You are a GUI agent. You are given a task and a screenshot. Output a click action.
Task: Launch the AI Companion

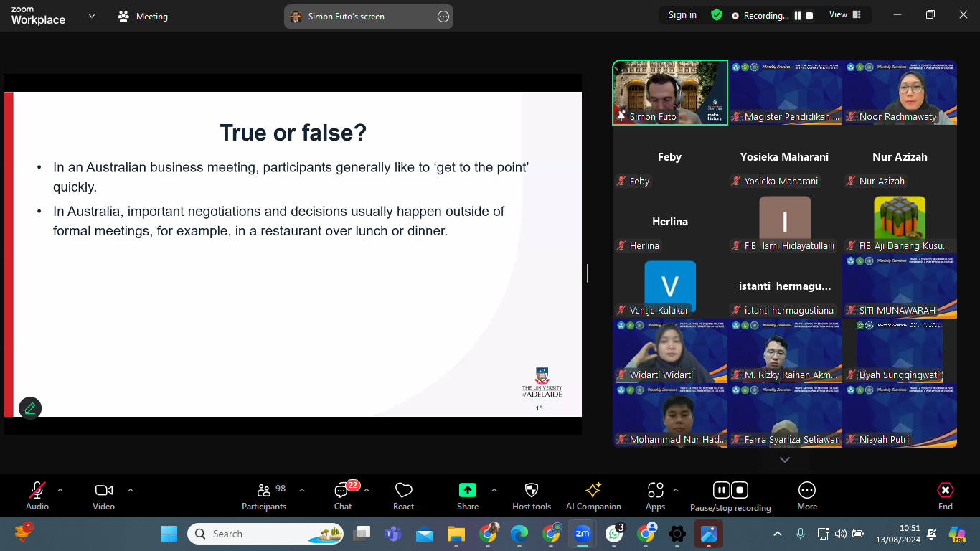593,495
